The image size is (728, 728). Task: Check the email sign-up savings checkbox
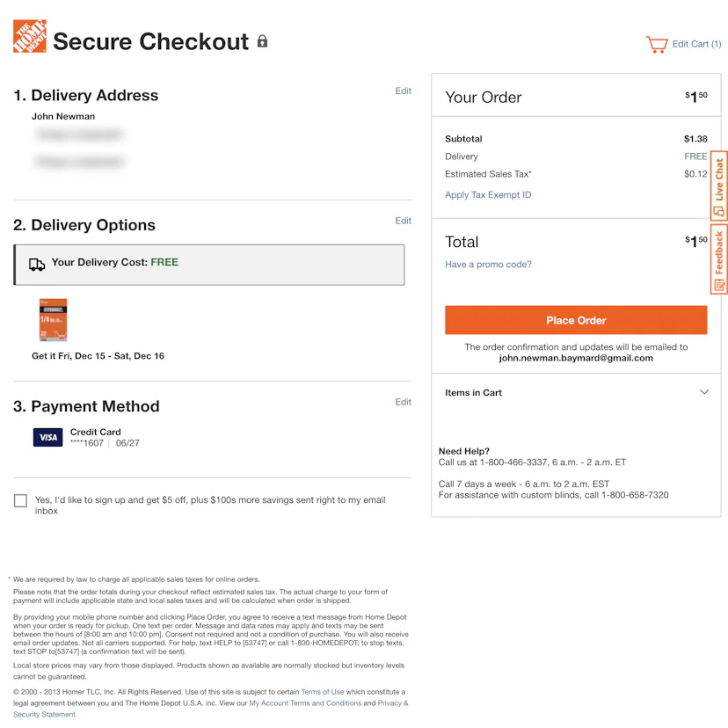(20, 500)
